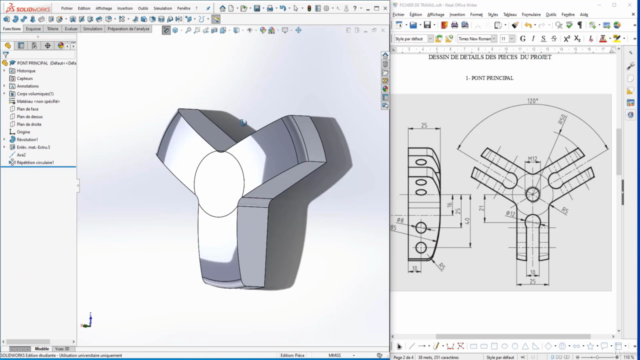Screen dimensions: 640x360
Task: Open ConfigurationManager tab icon
Action: [34, 46]
